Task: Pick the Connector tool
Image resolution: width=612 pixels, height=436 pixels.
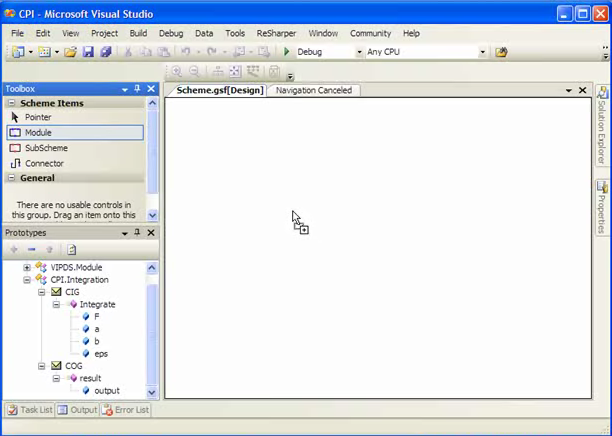Action: [43, 163]
